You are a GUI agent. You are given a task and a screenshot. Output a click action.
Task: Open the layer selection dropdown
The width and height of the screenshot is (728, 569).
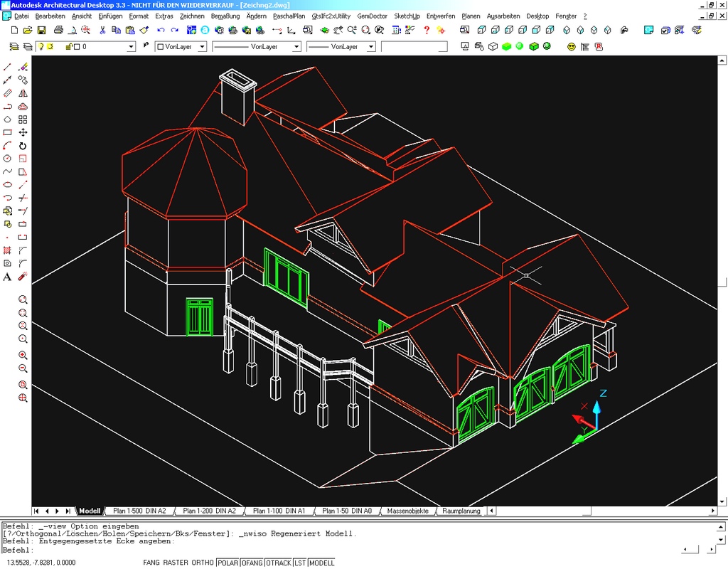(x=131, y=47)
